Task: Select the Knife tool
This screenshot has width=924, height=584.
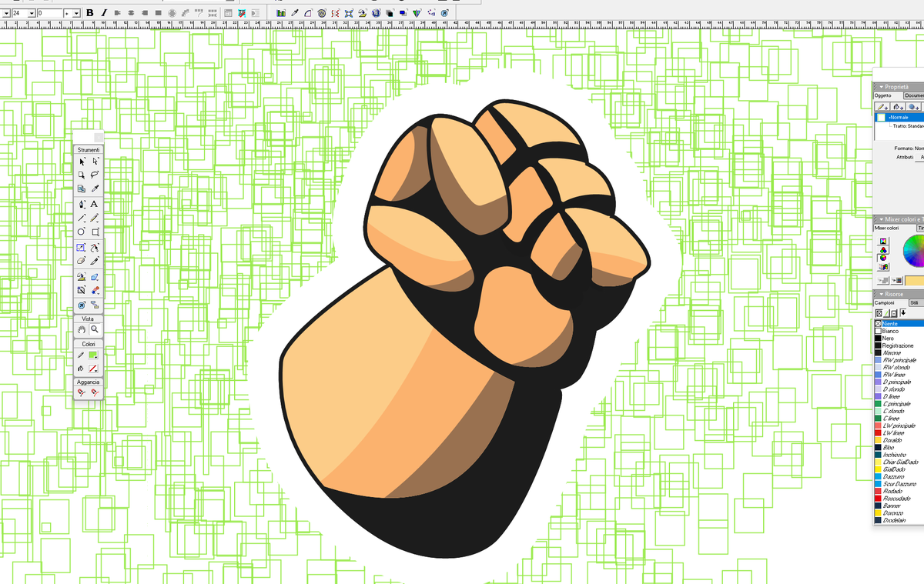Action: pos(95,261)
